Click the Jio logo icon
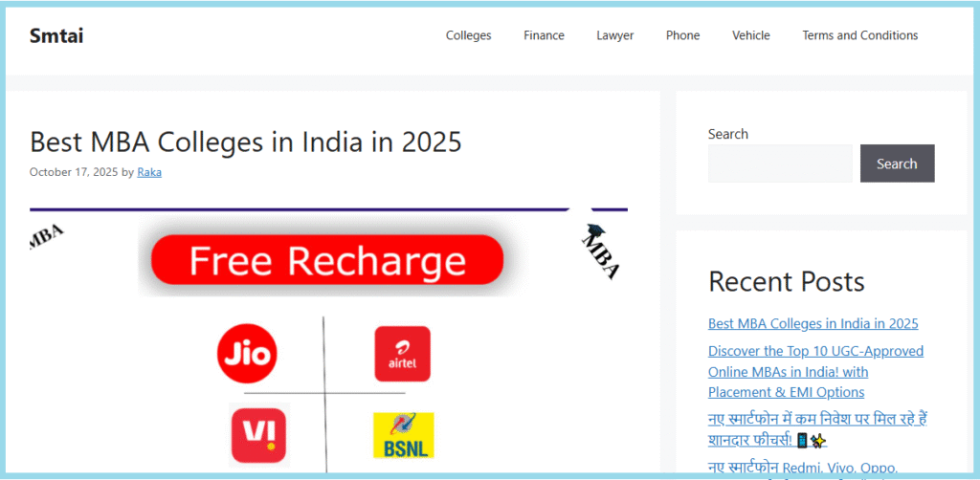 click(x=247, y=354)
